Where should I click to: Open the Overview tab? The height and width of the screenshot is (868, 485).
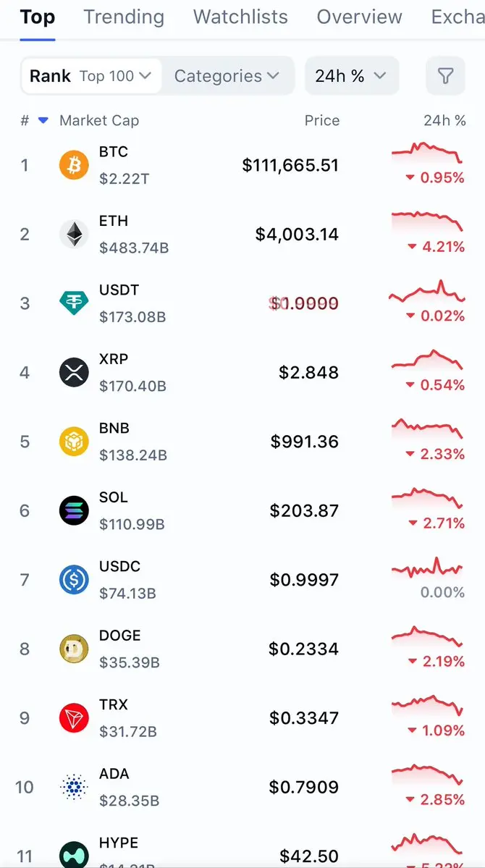click(359, 17)
